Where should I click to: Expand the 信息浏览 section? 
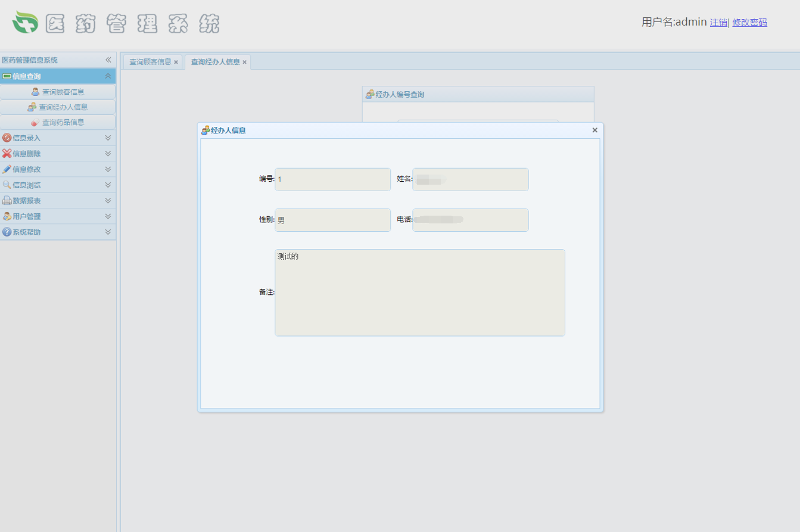tap(108, 185)
